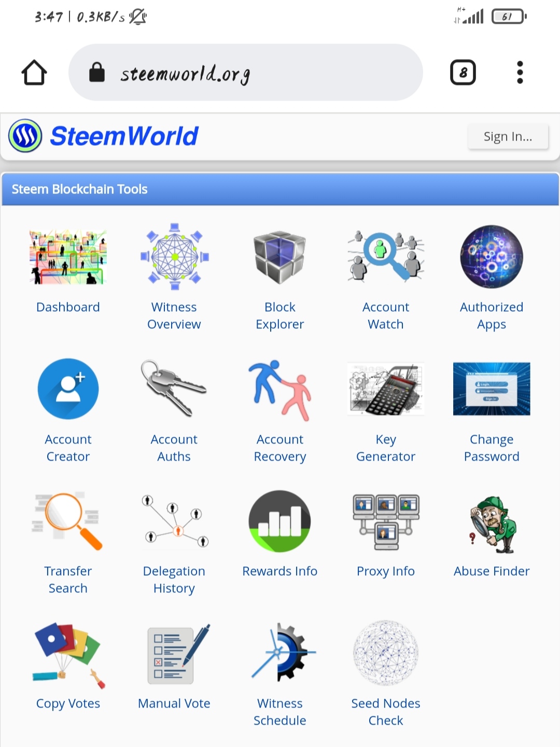Image resolution: width=560 pixels, height=747 pixels.
Task: Open the Transfer Search magnifying glass icon
Action: point(68,521)
